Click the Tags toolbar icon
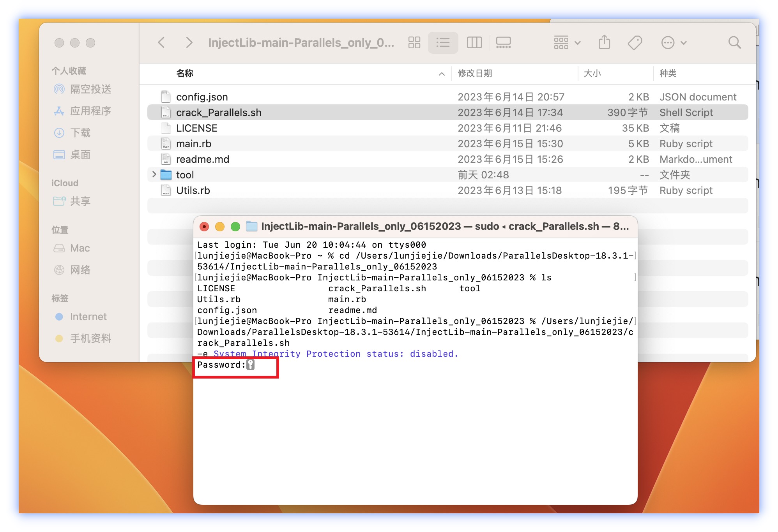The width and height of the screenshot is (778, 532). point(635,42)
